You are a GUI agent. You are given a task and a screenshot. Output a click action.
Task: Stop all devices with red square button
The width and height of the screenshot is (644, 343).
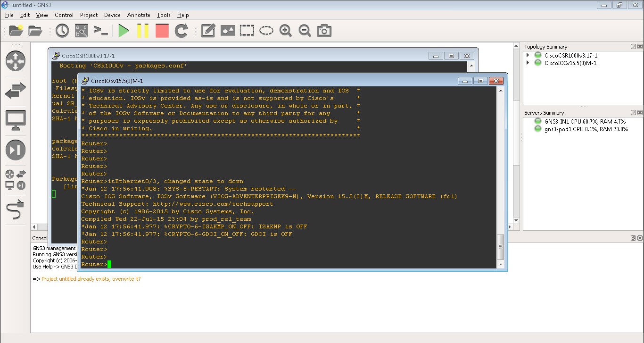coord(162,31)
